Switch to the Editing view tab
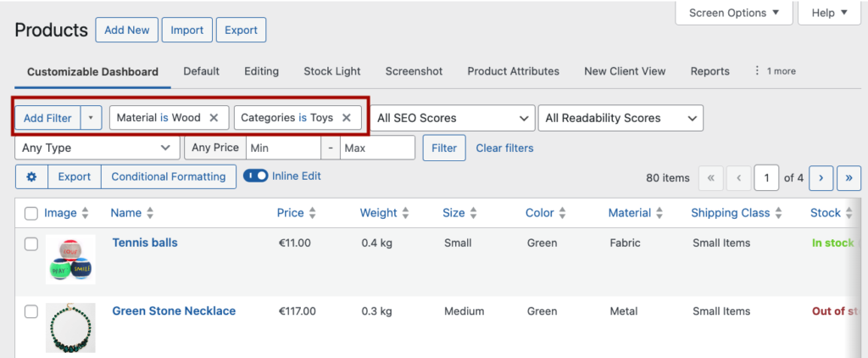 pyautogui.click(x=261, y=71)
